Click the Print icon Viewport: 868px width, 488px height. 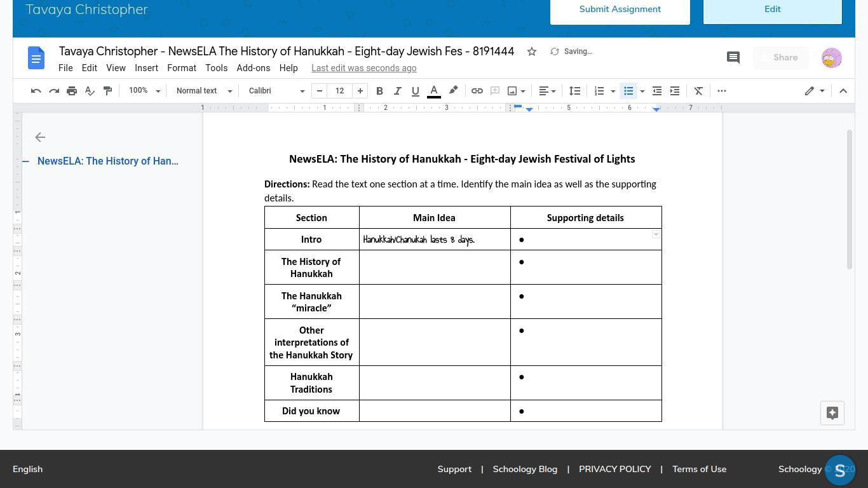(72, 91)
